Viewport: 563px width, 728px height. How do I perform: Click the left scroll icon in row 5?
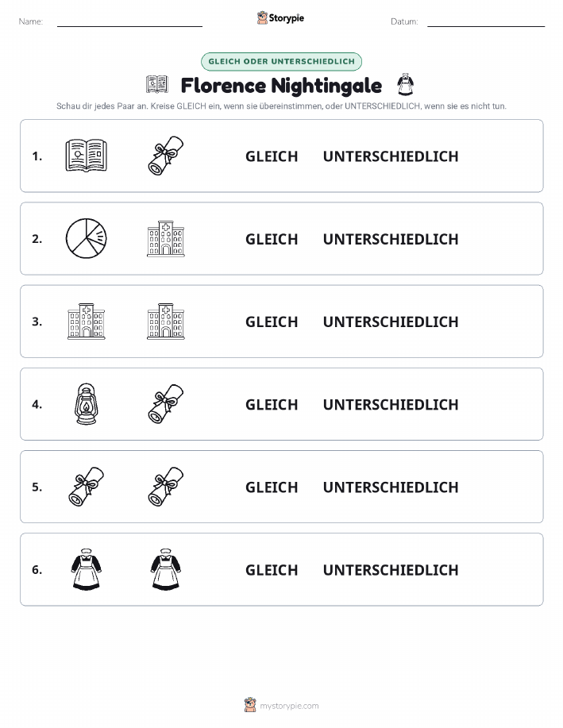[x=86, y=487]
